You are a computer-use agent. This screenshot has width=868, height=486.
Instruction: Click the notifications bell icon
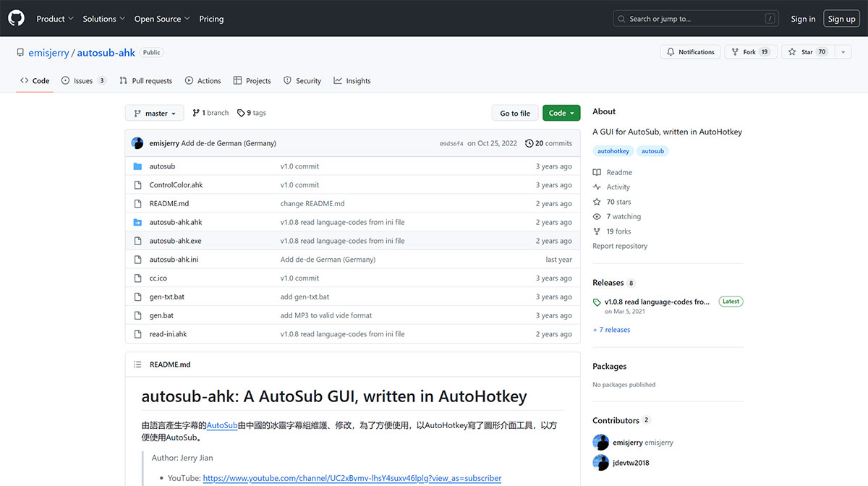click(669, 51)
